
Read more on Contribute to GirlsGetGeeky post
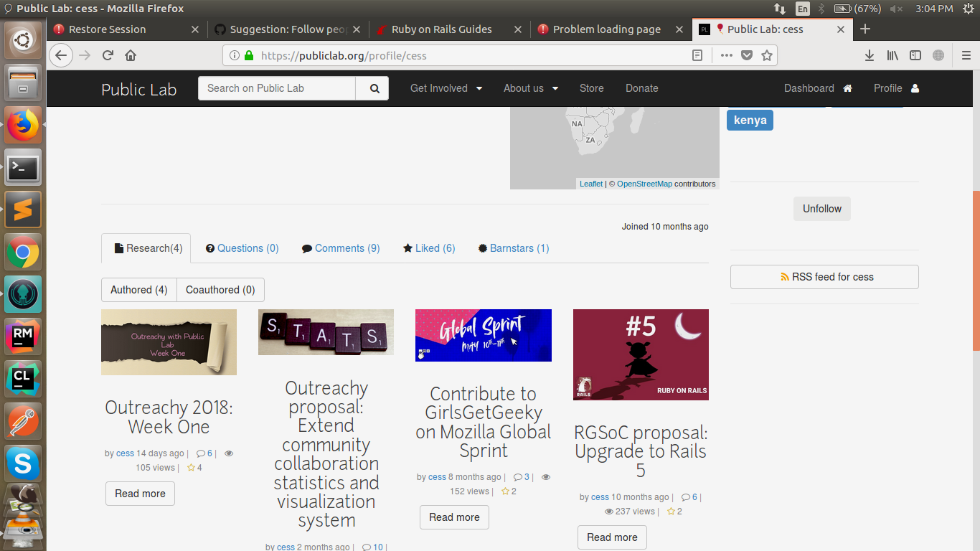(454, 517)
